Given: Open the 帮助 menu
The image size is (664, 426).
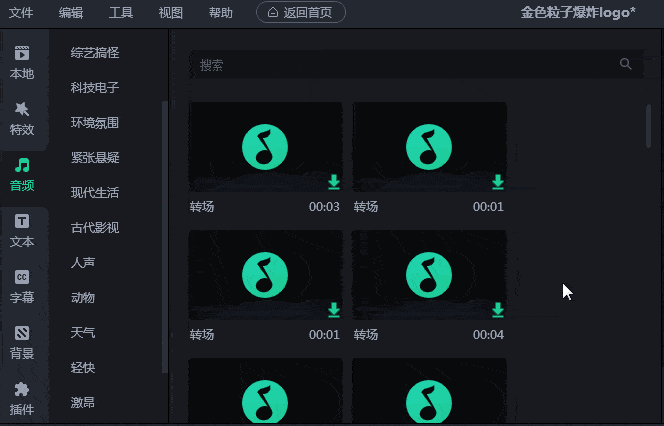Looking at the screenshot, I should click(221, 13).
